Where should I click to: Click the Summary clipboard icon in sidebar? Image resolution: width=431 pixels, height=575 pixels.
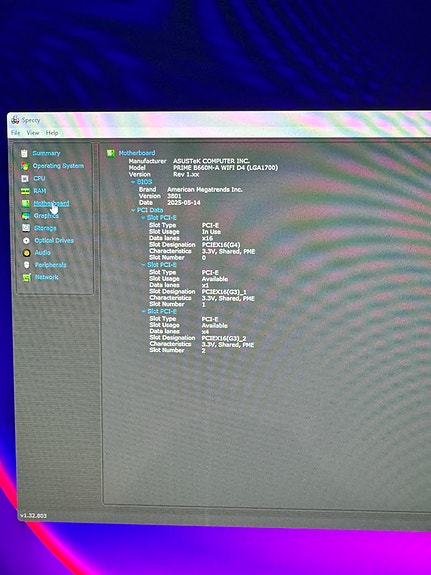[x=24, y=153]
